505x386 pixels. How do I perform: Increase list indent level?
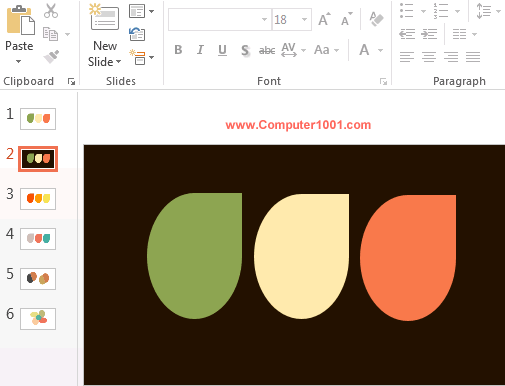click(x=429, y=34)
